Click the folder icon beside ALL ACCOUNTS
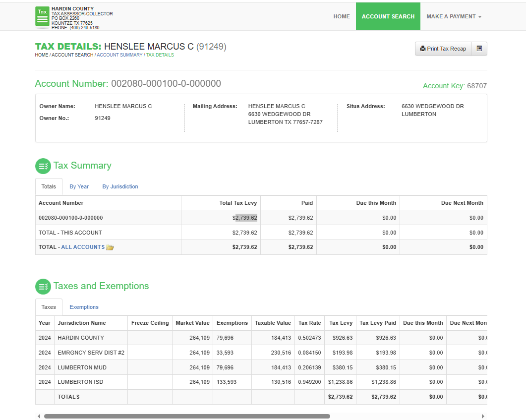Viewport: 526px width, 420px height. [x=110, y=247]
